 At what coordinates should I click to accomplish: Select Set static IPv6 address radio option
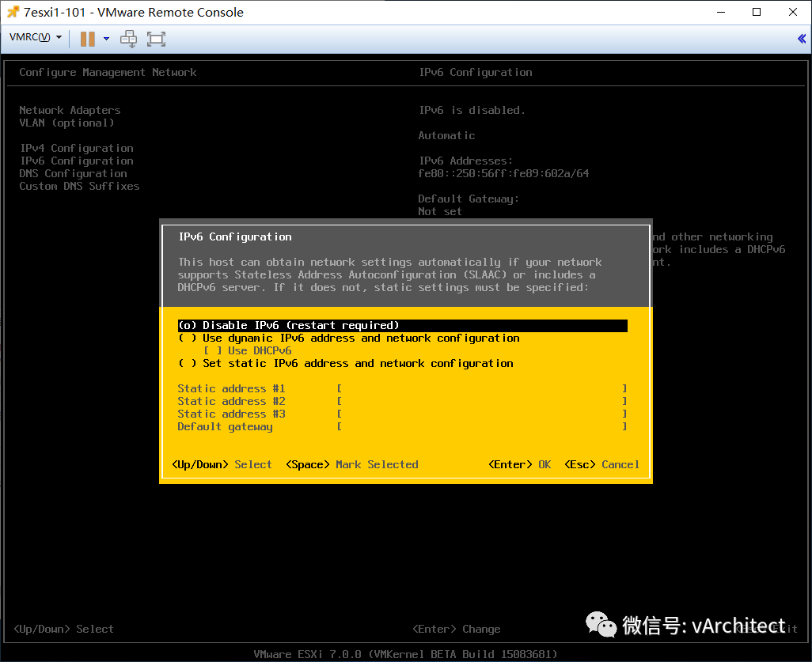(345, 363)
